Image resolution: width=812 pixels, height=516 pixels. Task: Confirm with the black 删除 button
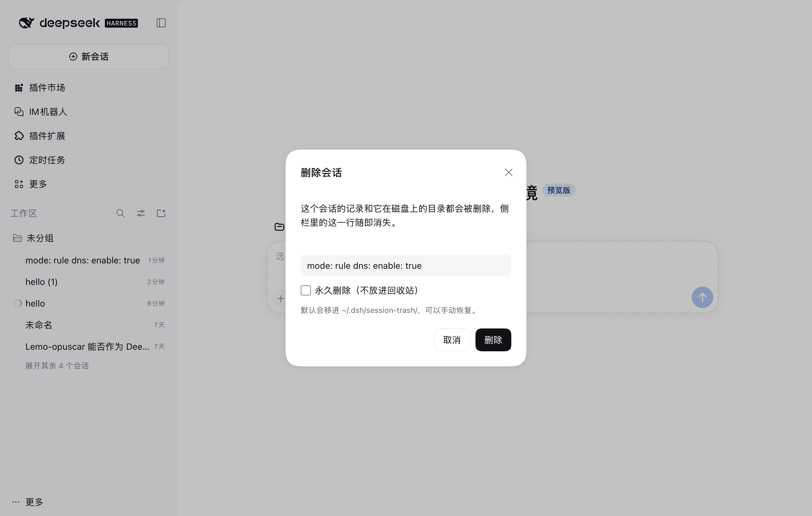(493, 340)
